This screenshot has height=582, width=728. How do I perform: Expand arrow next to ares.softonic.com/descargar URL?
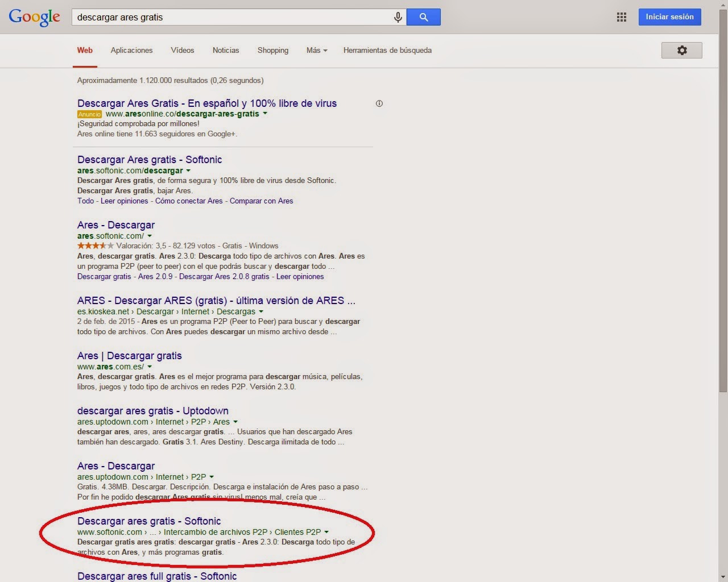pos(188,171)
